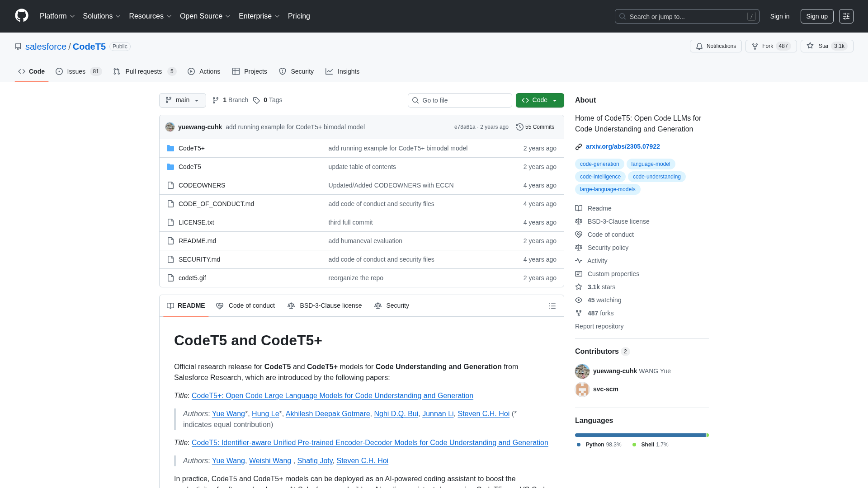Expand the Resources menu in the header
This screenshot has height=488, width=868.
point(150,16)
